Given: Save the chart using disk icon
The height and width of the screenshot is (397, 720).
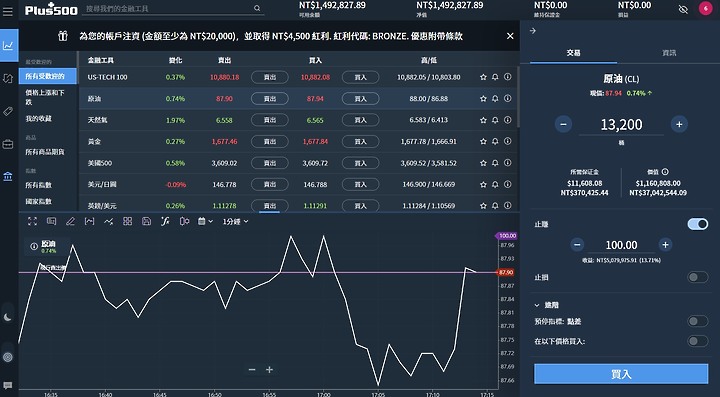Looking at the screenshot, I should click(146, 221).
